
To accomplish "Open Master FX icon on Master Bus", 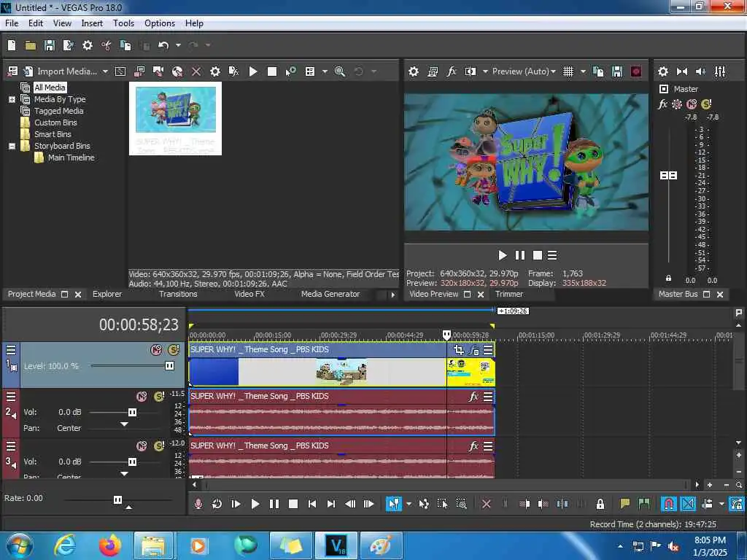I will click(x=662, y=104).
